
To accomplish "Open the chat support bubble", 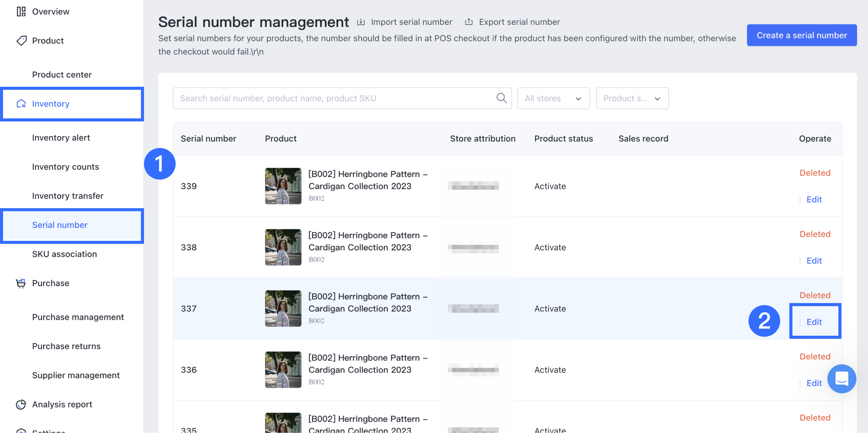I will 841,379.
